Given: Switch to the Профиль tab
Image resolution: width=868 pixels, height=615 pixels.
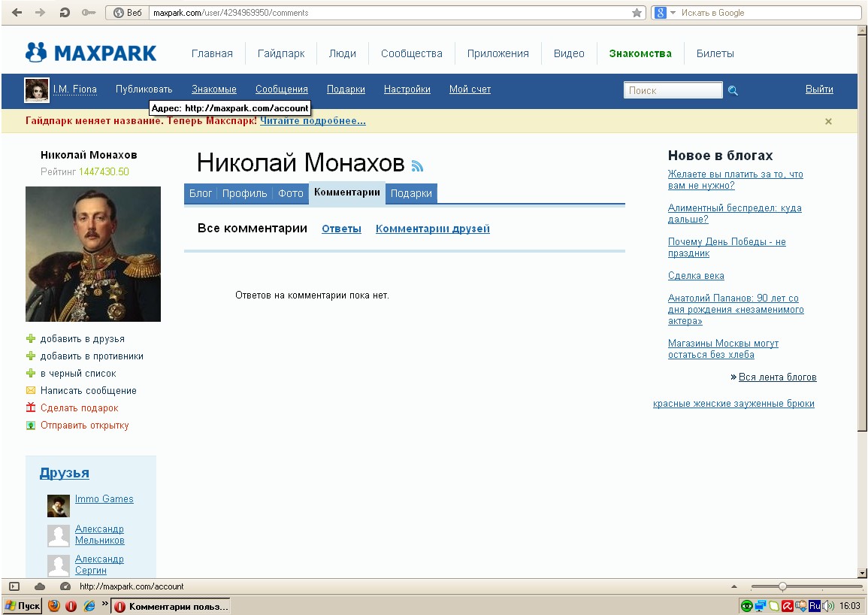Looking at the screenshot, I should (244, 193).
